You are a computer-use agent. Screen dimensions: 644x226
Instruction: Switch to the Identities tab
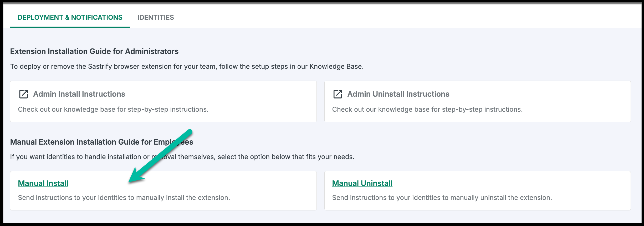click(x=156, y=17)
